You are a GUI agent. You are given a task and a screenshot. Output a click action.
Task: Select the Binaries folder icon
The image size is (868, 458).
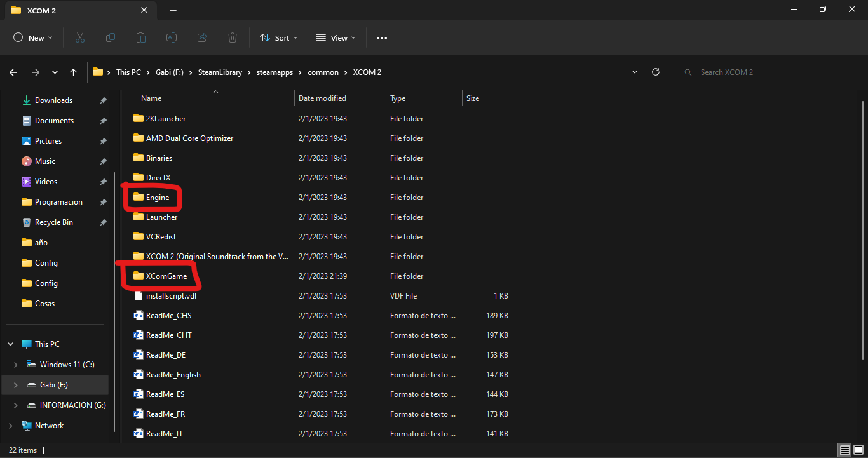click(x=139, y=158)
